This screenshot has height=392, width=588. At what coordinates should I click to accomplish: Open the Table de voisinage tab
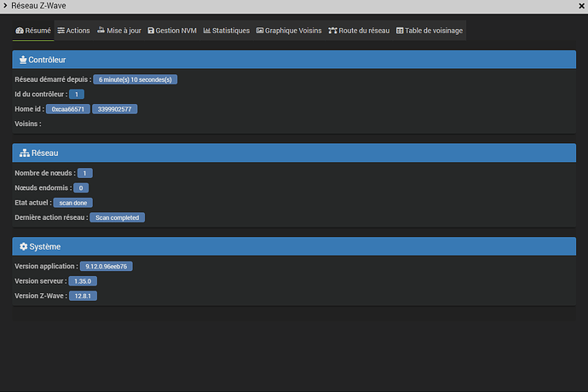tap(429, 31)
